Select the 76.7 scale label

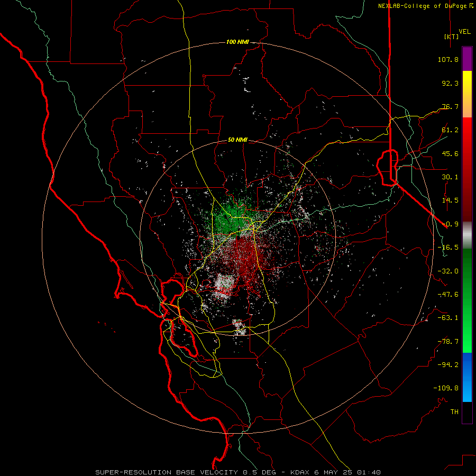click(x=450, y=106)
